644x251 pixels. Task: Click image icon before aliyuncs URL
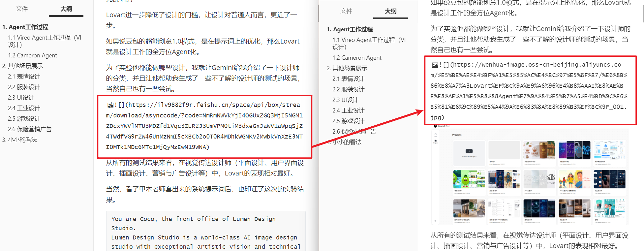click(435, 65)
